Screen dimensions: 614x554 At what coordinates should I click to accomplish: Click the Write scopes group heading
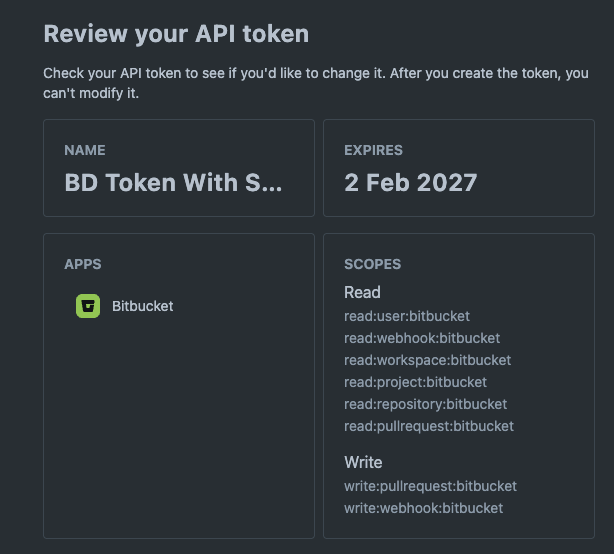coord(363,462)
